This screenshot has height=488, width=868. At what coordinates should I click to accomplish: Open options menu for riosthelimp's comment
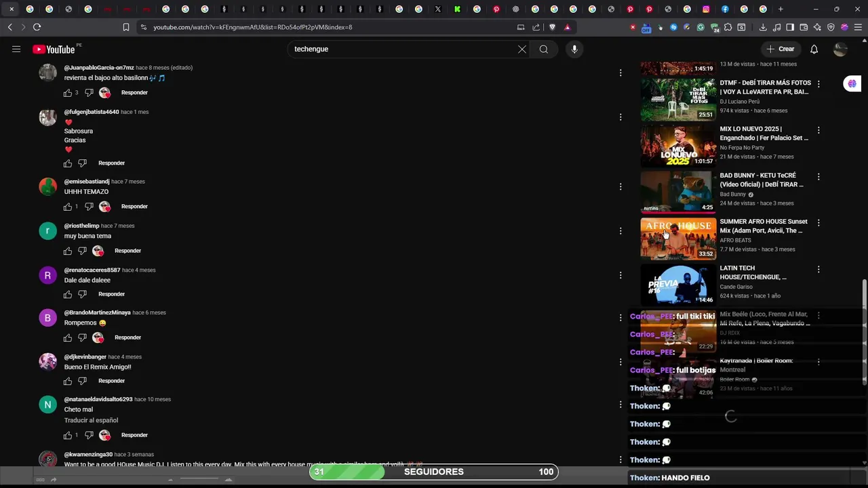pos(620,231)
